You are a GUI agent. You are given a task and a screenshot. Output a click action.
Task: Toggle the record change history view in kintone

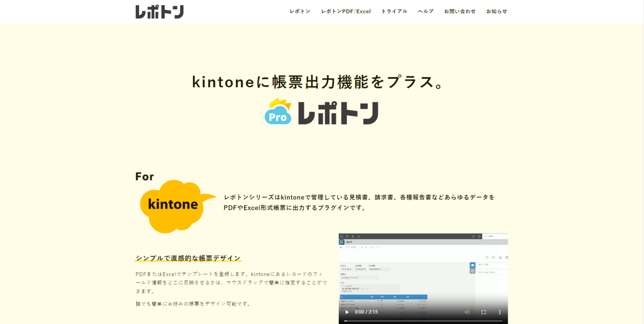473,270
